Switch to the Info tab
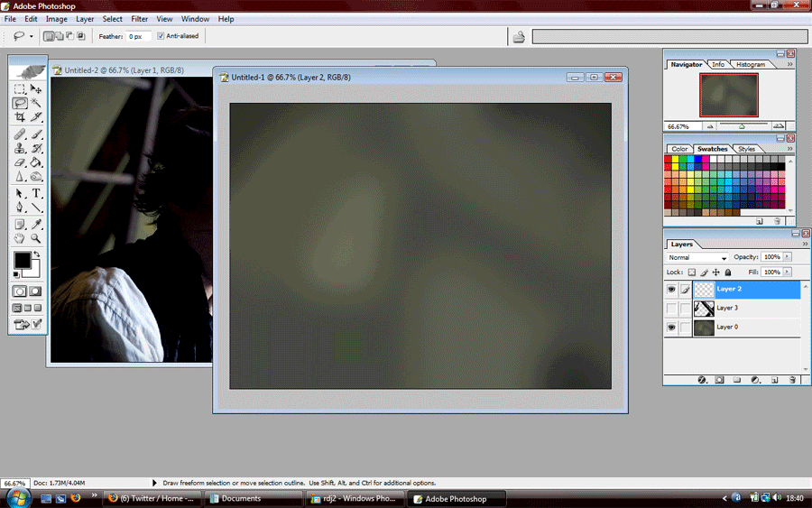 [x=718, y=65]
